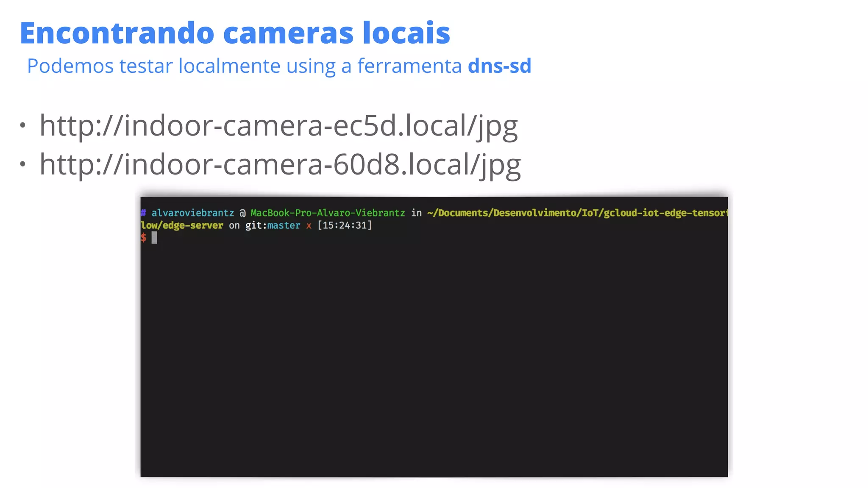Image resolution: width=868 pixels, height=488 pixels.
Task: Select the username "alvaroviebrantz" in terminal
Action: coord(193,213)
